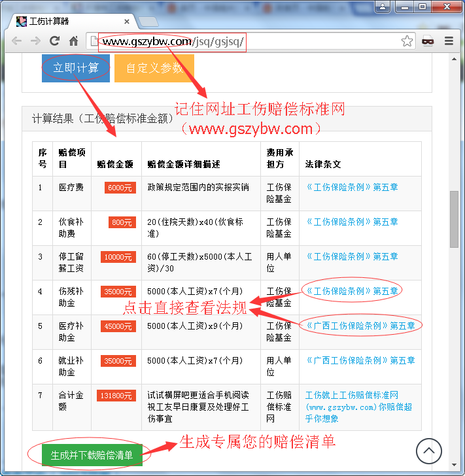Click the 医疗费 item cell
Viewport: 465px width, 476px height.
(x=72, y=194)
